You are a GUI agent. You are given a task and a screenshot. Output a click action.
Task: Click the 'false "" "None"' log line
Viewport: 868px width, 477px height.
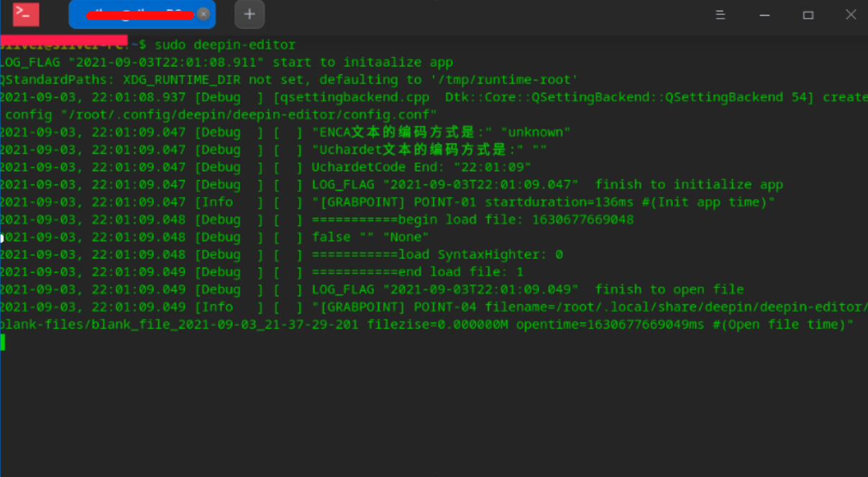click(214, 237)
